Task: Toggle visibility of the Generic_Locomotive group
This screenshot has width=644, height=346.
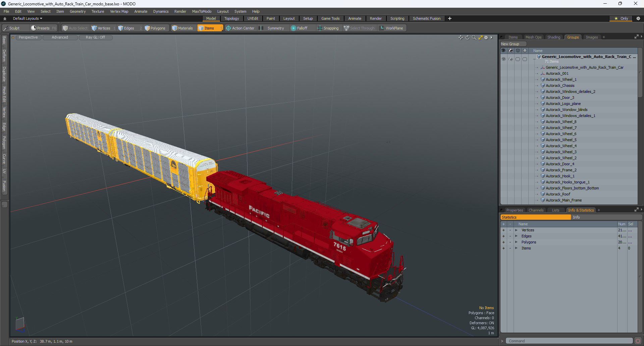Action: (503, 59)
